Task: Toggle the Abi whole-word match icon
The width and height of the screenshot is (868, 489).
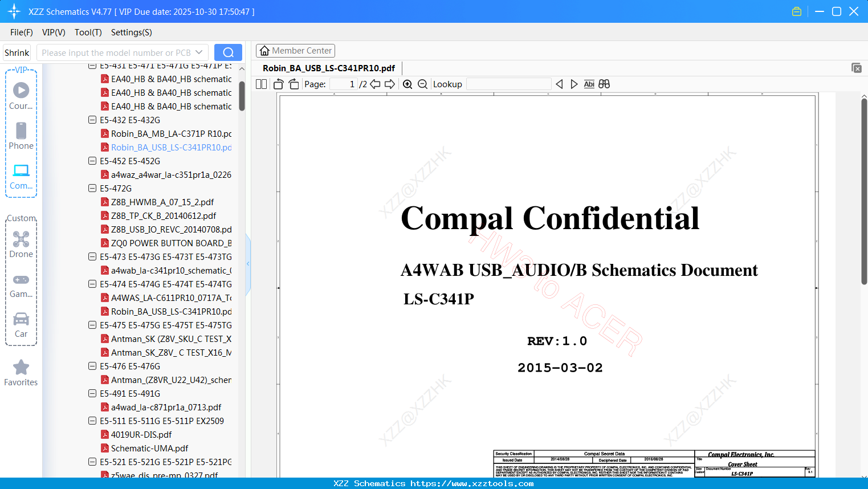Action: 589,84
